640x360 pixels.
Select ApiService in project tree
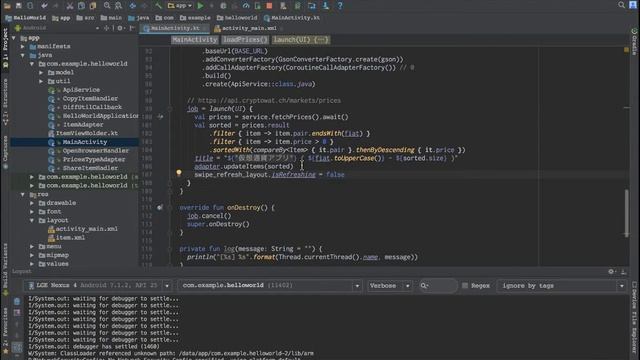[81, 90]
